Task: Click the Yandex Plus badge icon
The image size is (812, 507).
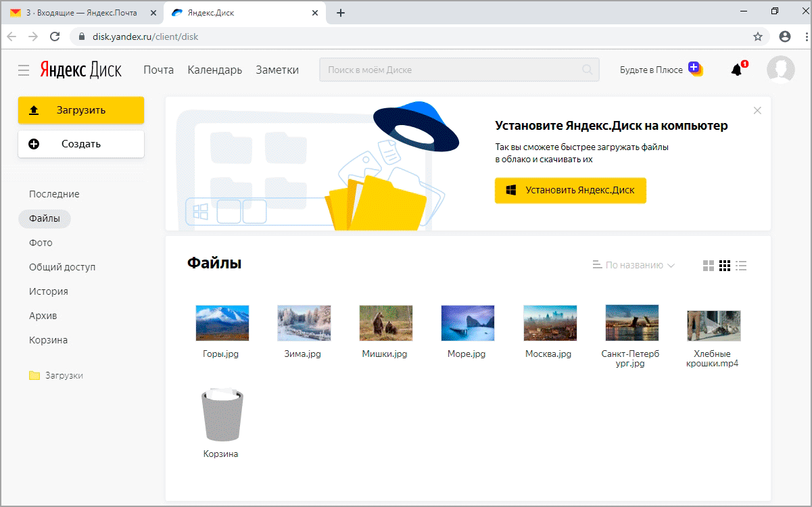Action: click(x=695, y=68)
